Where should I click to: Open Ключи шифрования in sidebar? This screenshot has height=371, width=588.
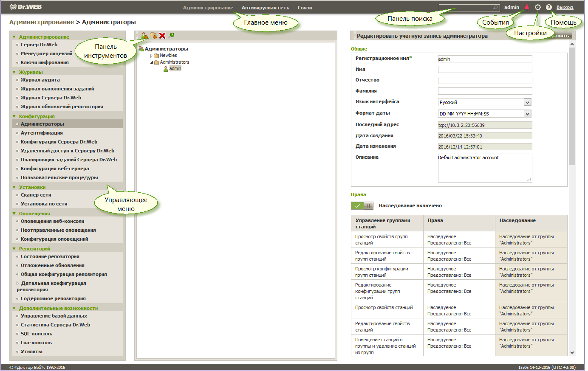click(45, 62)
